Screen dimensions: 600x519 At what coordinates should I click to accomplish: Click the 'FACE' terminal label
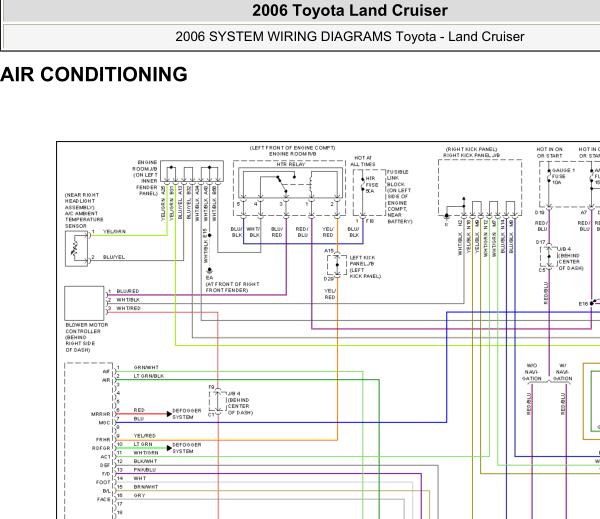pyautogui.click(x=103, y=499)
